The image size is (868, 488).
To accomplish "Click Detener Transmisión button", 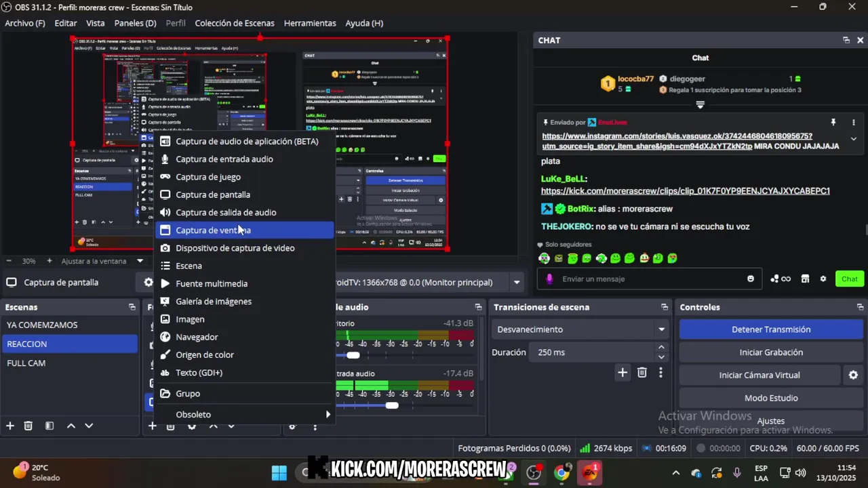I will click(771, 329).
